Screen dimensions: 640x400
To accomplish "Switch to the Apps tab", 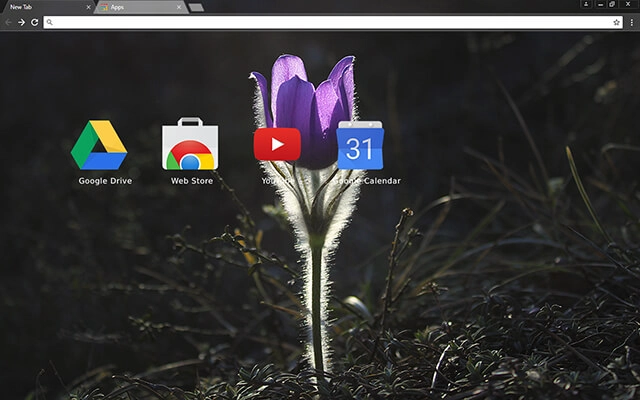I will pyautogui.click(x=141, y=7).
